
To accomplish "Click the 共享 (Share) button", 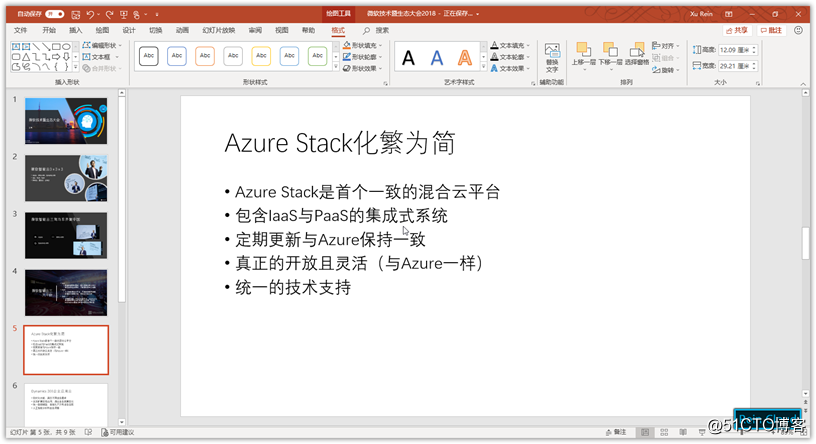I will tap(737, 30).
